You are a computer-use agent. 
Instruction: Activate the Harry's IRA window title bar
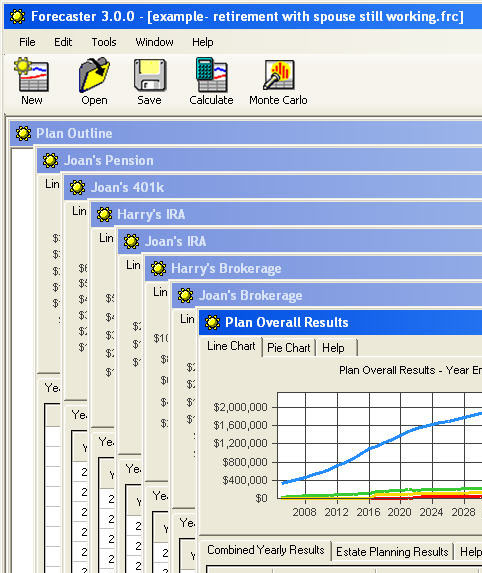pyautogui.click(x=286, y=215)
